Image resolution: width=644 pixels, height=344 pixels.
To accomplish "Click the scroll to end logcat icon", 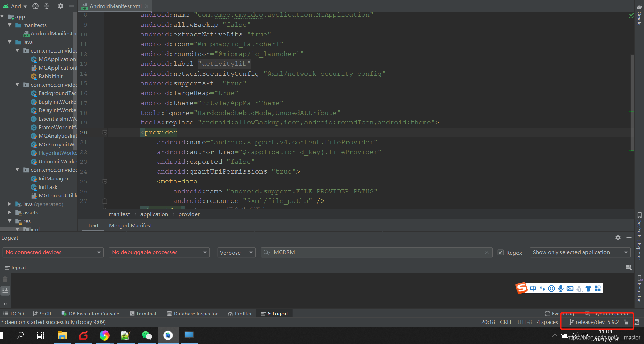I will (x=5, y=290).
